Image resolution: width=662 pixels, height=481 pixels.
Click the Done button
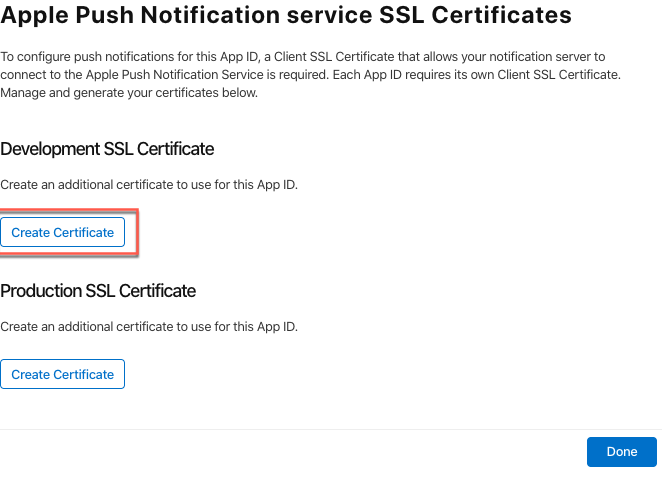coord(621,452)
